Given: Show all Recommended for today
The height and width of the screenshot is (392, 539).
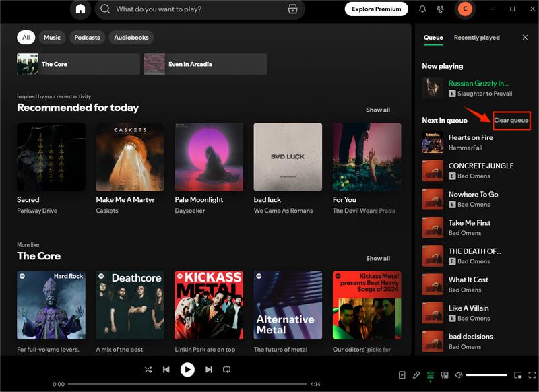Looking at the screenshot, I should [x=378, y=110].
